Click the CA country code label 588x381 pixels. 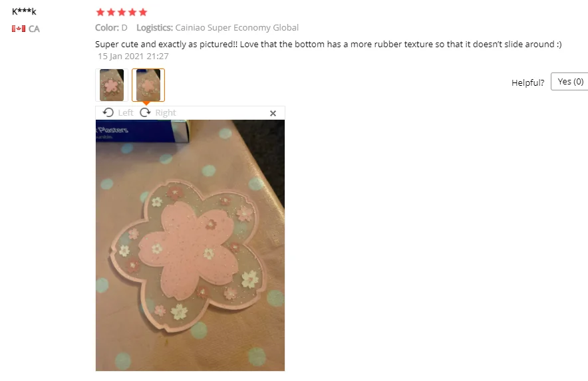point(34,29)
